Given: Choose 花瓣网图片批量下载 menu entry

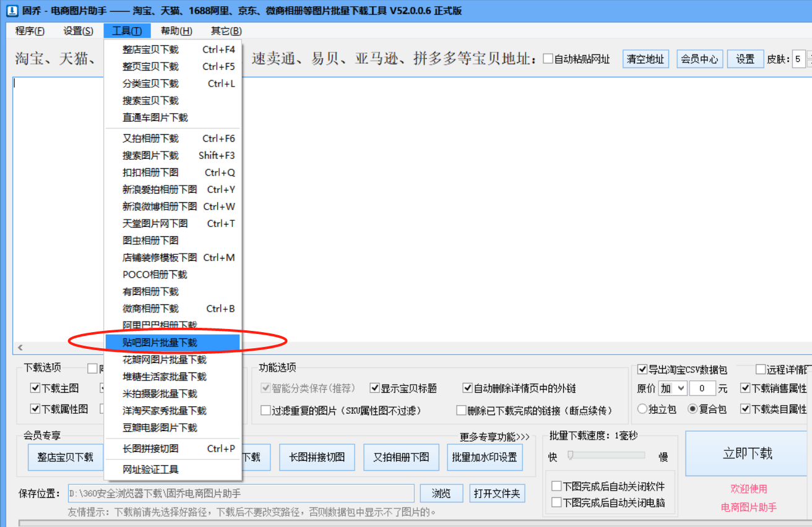Looking at the screenshot, I should pos(173,359).
